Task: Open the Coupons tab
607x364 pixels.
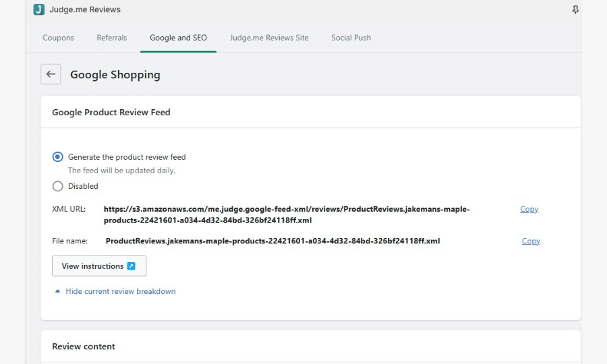Action: [58, 38]
